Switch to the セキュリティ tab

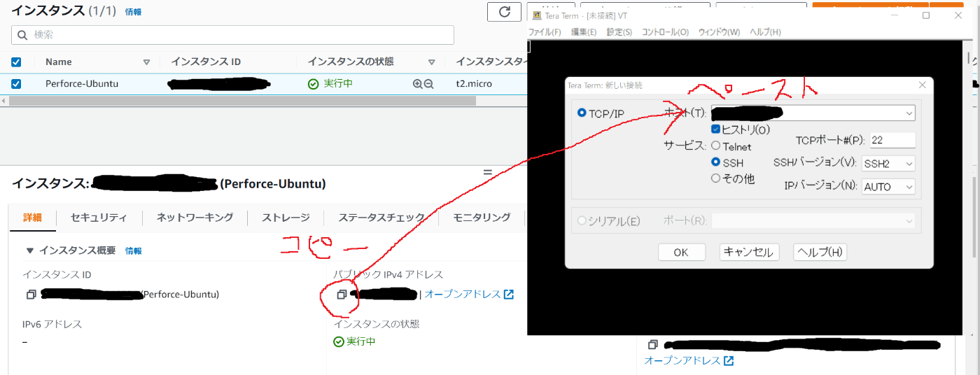(x=99, y=218)
